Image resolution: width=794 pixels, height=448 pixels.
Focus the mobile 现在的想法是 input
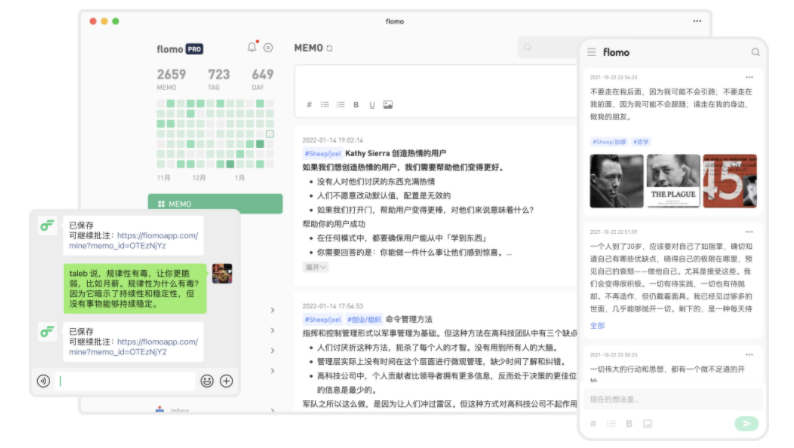[x=673, y=399]
